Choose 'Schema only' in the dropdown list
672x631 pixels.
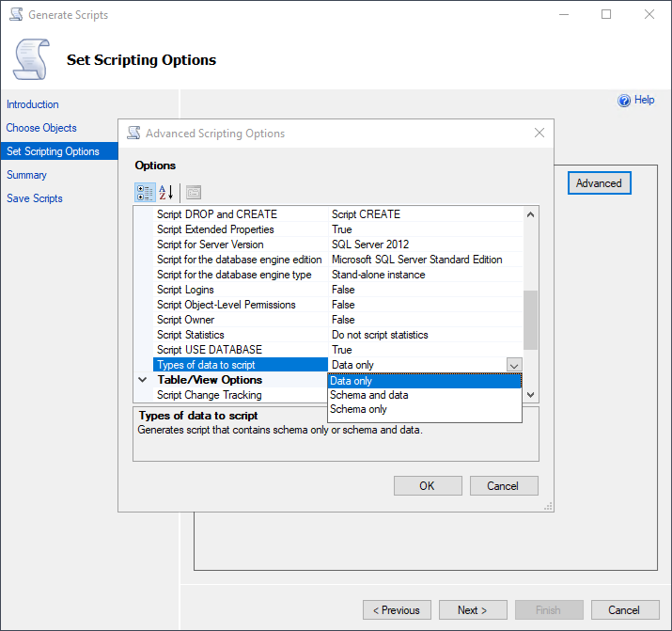pos(425,409)
